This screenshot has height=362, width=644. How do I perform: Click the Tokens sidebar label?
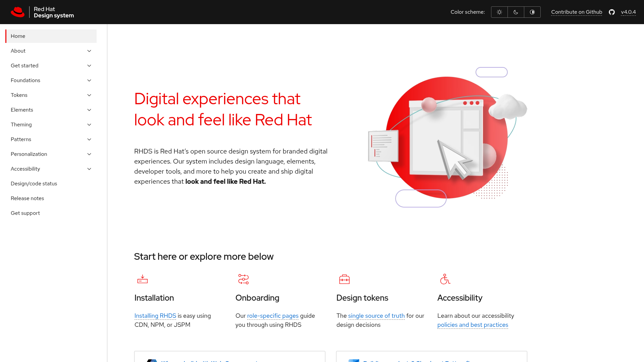[19, 95]
